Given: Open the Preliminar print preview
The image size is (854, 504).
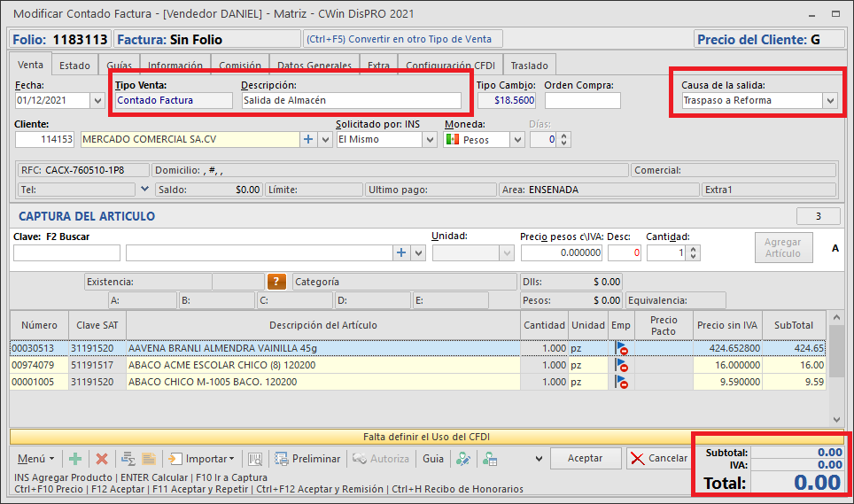Looking at the screenshot, I should pos(307,459).
